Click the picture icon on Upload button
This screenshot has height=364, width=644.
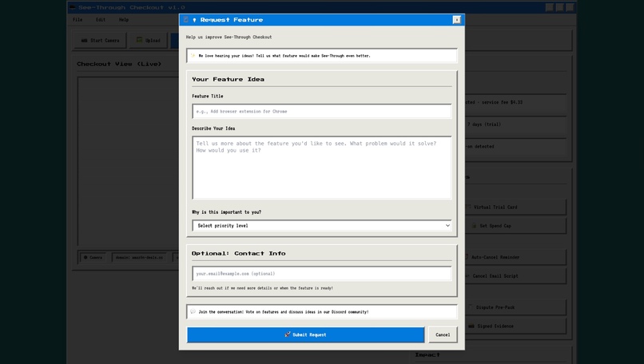[x=139, y=40]
